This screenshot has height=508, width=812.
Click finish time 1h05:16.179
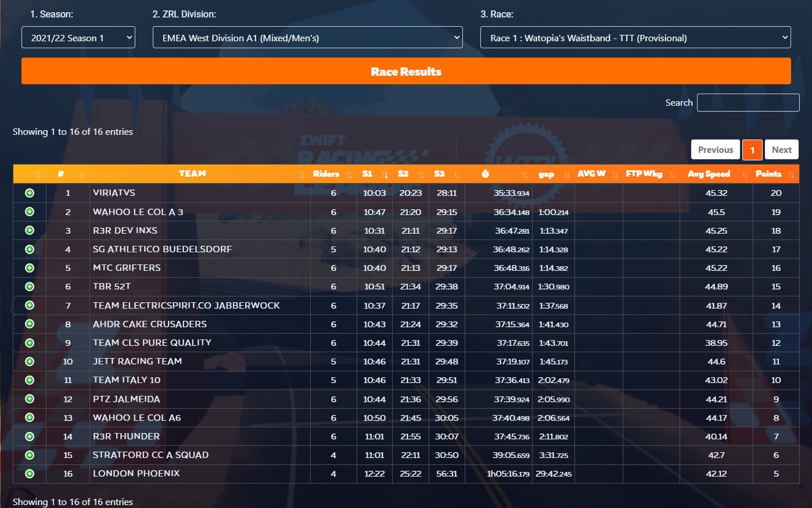[x=508, y=474]
